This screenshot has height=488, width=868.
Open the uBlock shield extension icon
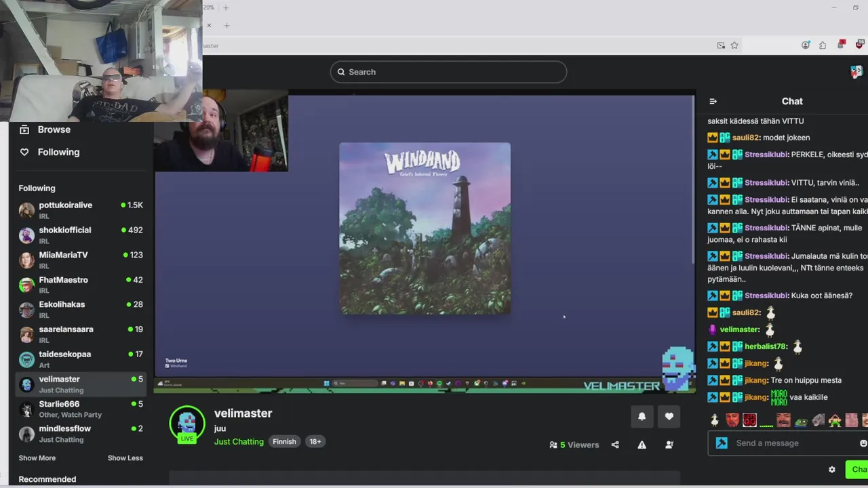click(860, 45)
